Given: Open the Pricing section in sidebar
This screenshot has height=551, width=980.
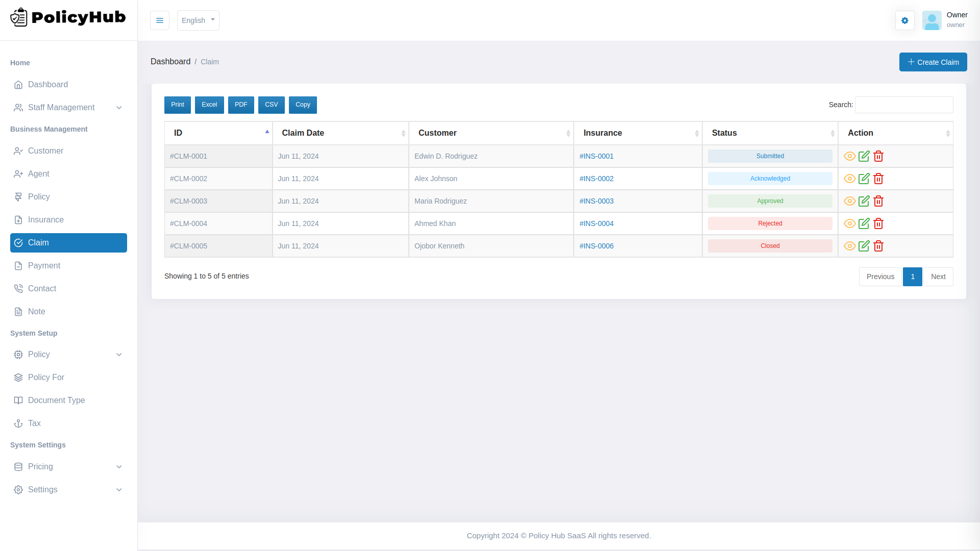Looking at the screenshot, I should click(41, 466).
